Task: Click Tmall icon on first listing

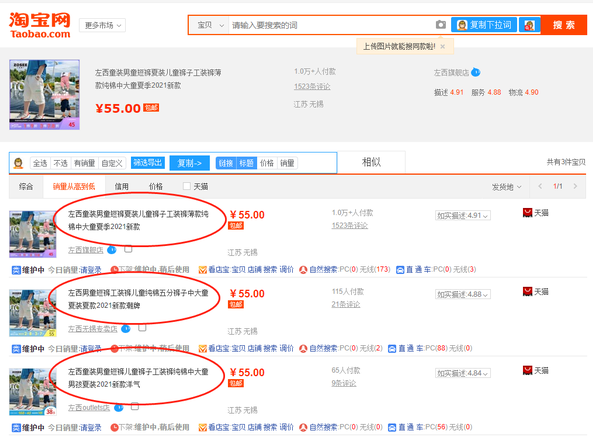Action: [527, 213]
